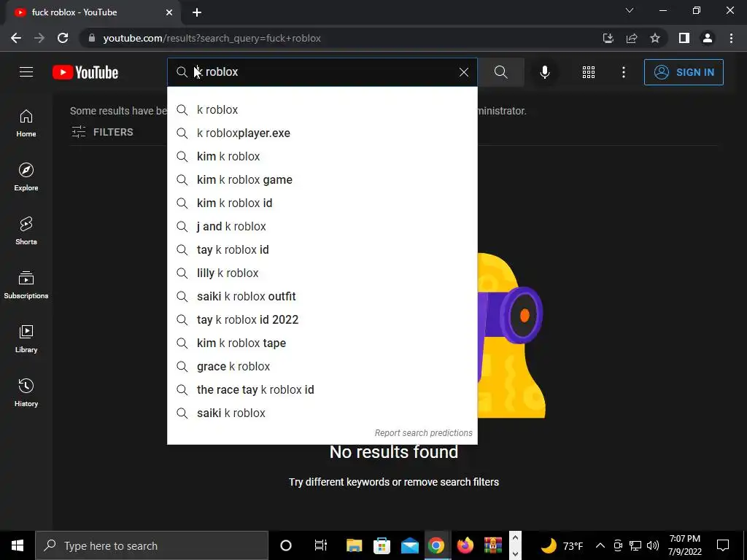Open the search FILTERS panel

102,132
